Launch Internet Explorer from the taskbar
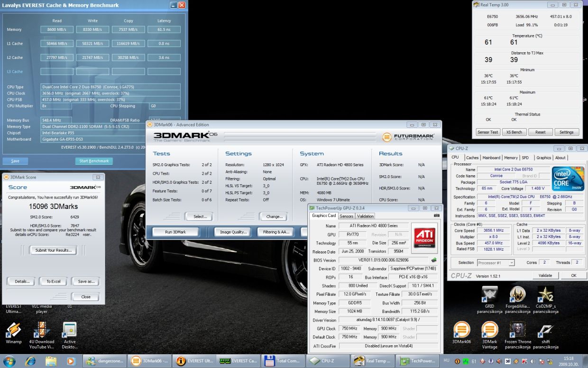This screenshot has width=588, height=368. [x=31, y=361]
